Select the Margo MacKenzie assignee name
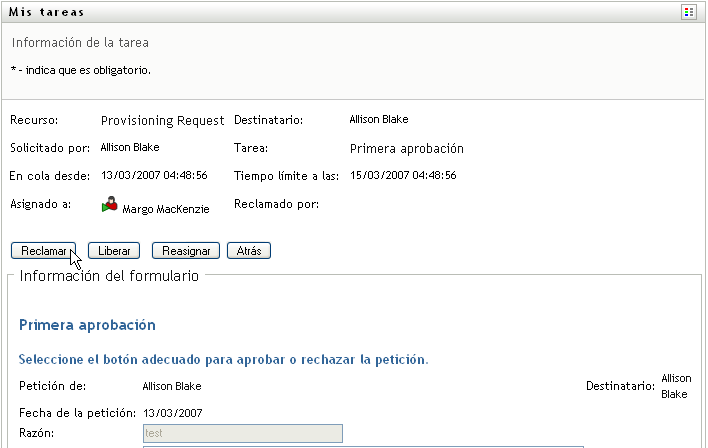708x448 pixels. pyautogui.click(x=166, y=209)
